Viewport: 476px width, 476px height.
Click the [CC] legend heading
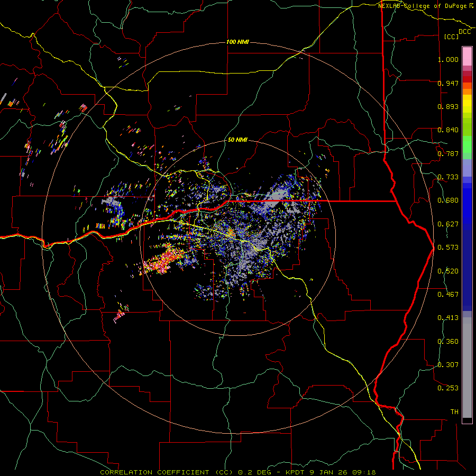point(451,36)
